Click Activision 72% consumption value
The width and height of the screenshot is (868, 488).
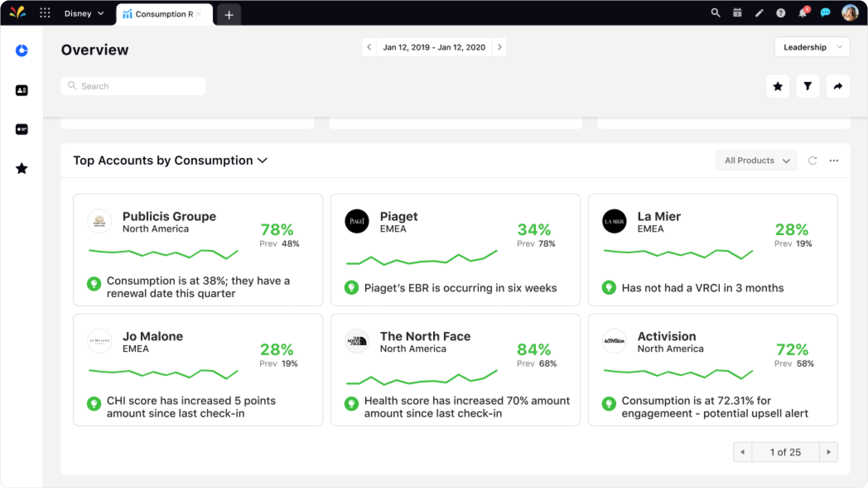pos(792,350)
